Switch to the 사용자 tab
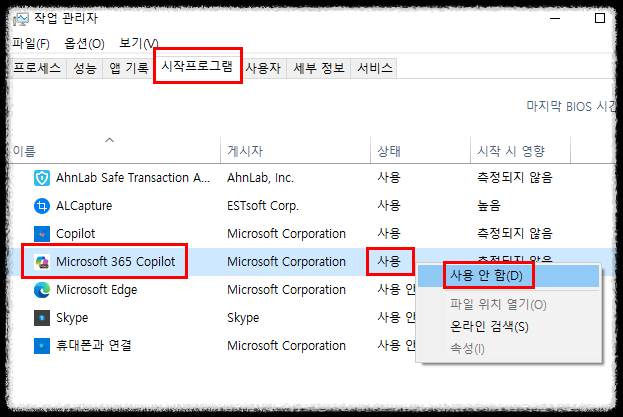This screenshot has height=417, width=623. [x=263, y=68]
